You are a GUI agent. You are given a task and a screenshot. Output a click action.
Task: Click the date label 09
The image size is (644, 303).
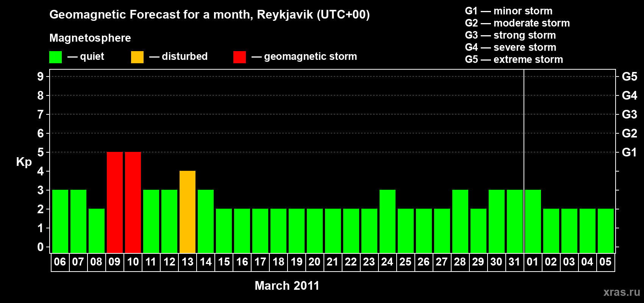tap(114, 262)
